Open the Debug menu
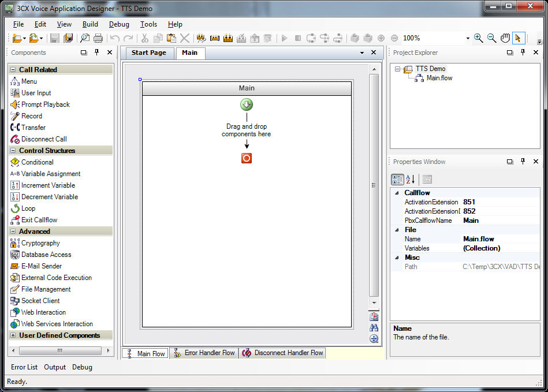Image resolution: width=548 pixels, height=392 pixels. coord(119,24)
